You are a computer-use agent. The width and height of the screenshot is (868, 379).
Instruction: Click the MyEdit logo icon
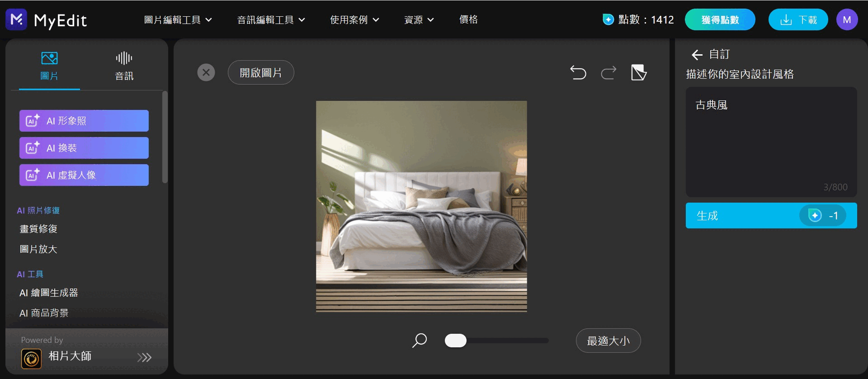[16, 19]
